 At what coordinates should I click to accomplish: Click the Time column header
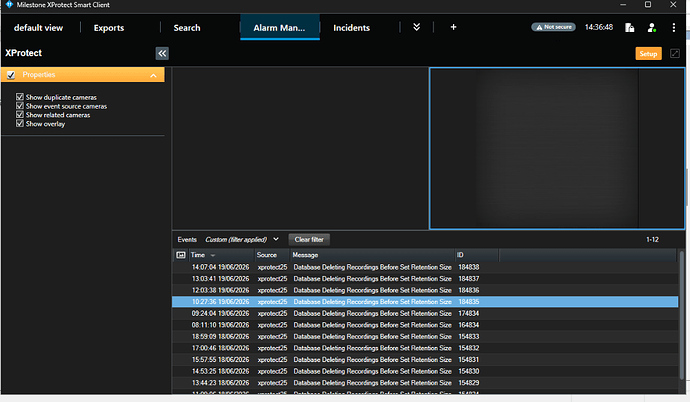[198, 255]
